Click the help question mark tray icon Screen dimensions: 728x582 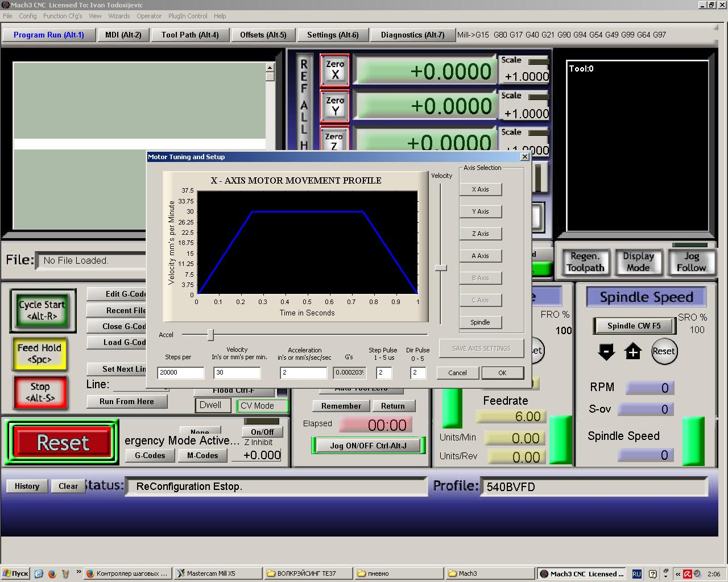[652, 574]
